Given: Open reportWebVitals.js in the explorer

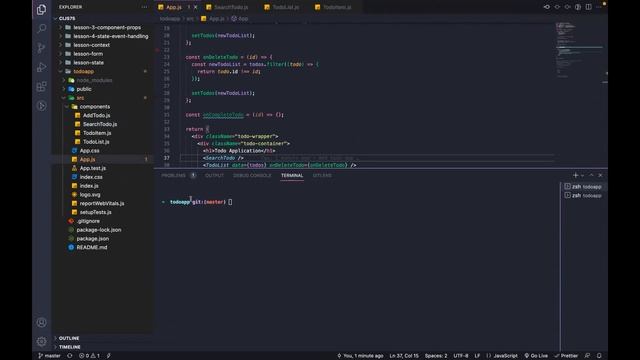Looking at the screenshot, I should tap(102, 203).
